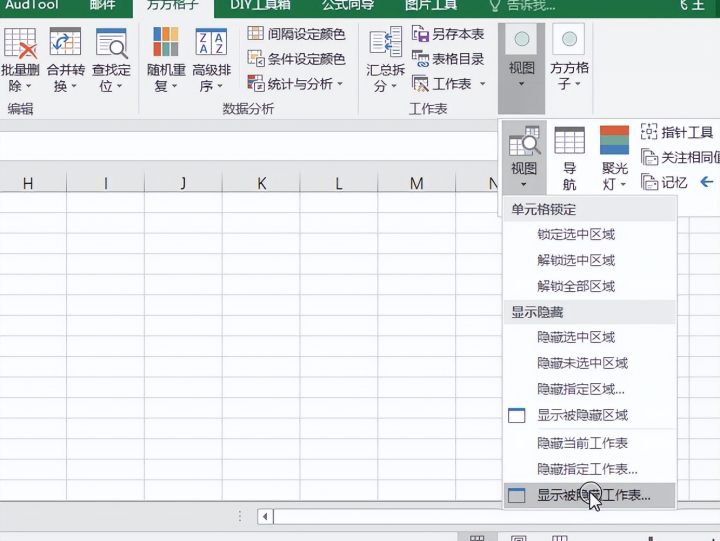Expand the 查找定位 dropdown arrow
720x541 pixels.
pyautogui.click(x=119, y=86)
